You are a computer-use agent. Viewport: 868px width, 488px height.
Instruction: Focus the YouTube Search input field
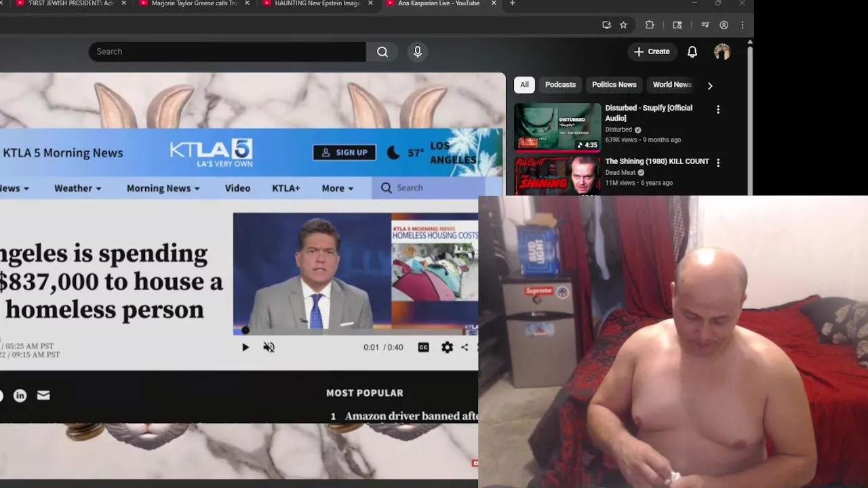227,52
